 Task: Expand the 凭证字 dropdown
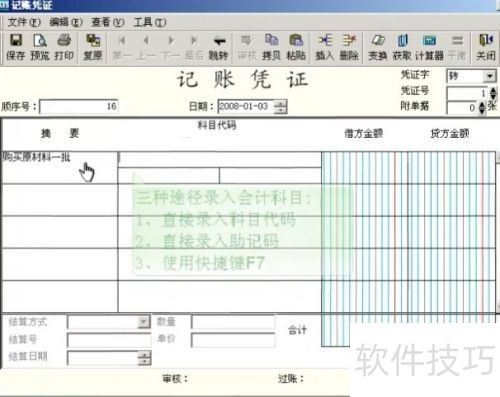point(489,76)
